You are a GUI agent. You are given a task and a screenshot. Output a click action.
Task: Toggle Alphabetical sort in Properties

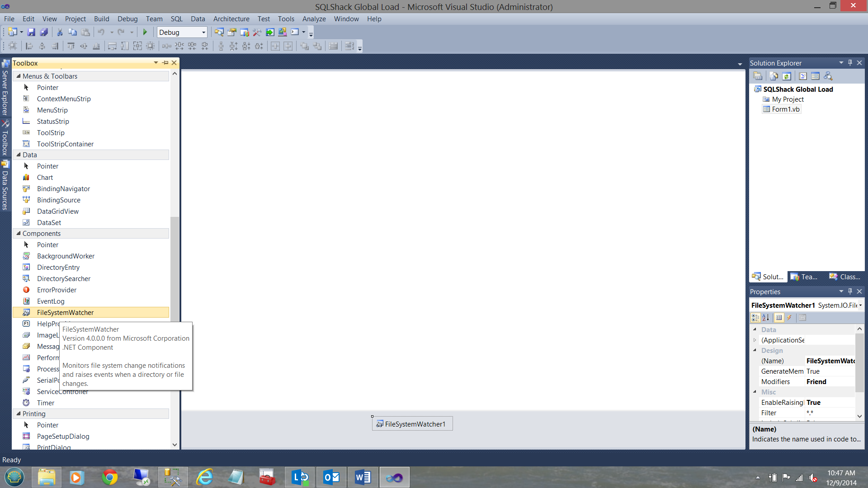[766, 318]
